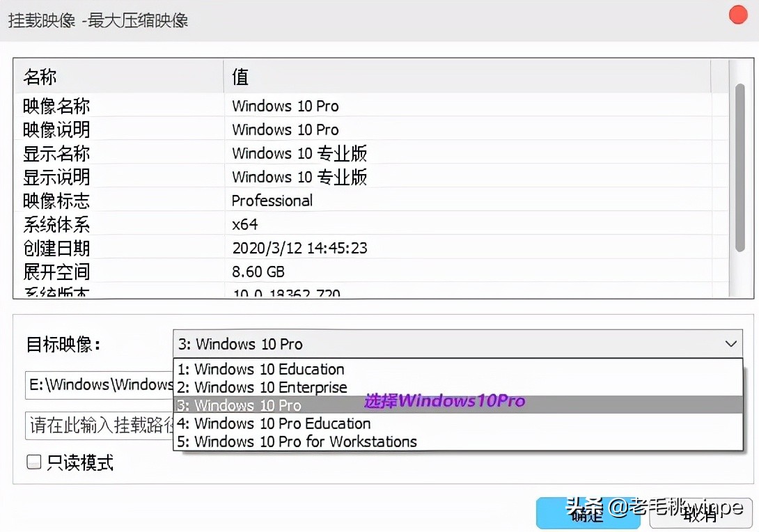The height and width of the screenshot is (532, 759).
Task: Click the 映像标志 row label
Action: coord(56,201)
